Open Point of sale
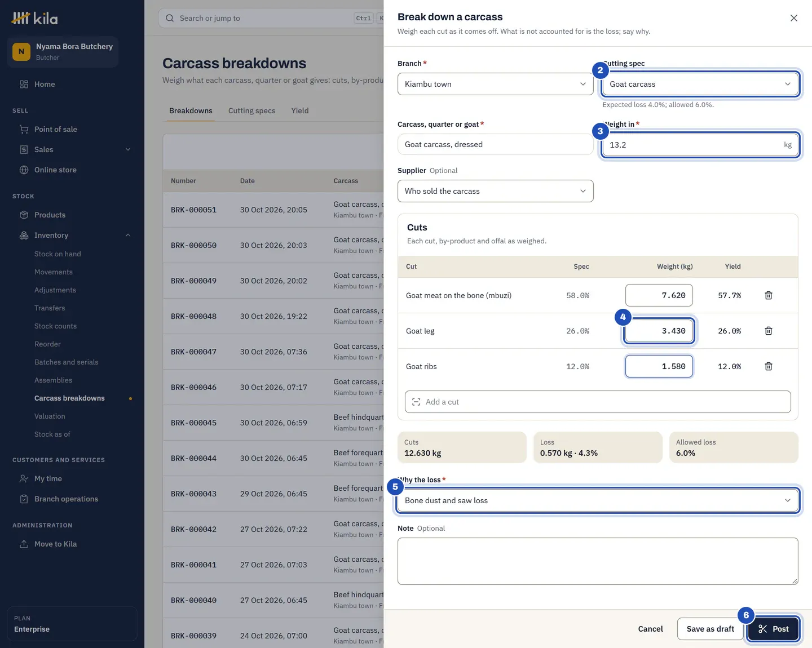 click(x=55, y=129)
